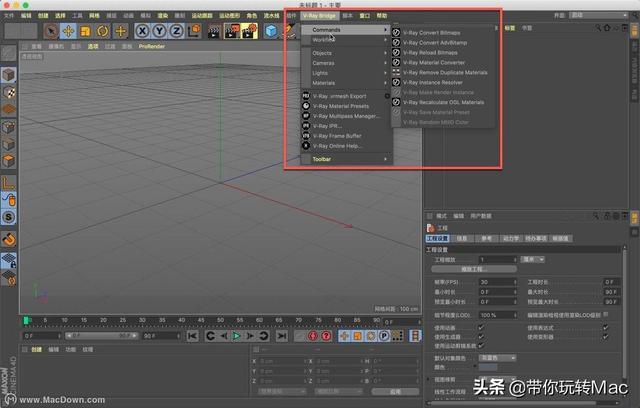640x408 pixels.
Task: Enable render LOD in editor checkbox
Action: click(x=606, y=315)
